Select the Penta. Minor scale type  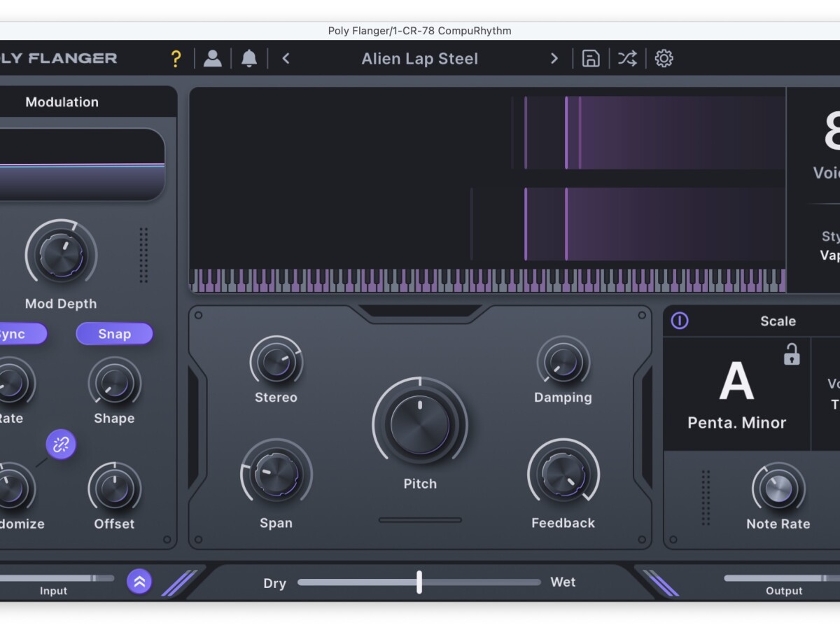coord(736,423)
